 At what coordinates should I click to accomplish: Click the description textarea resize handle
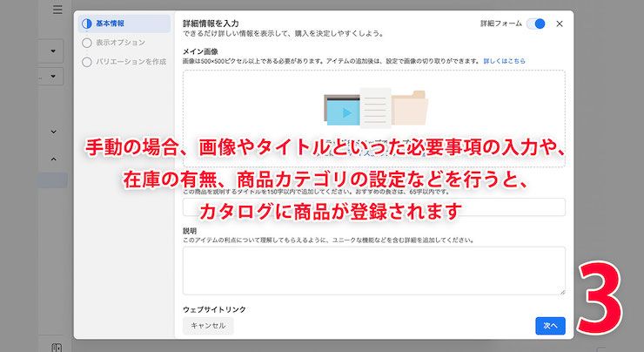click(562, 292)
